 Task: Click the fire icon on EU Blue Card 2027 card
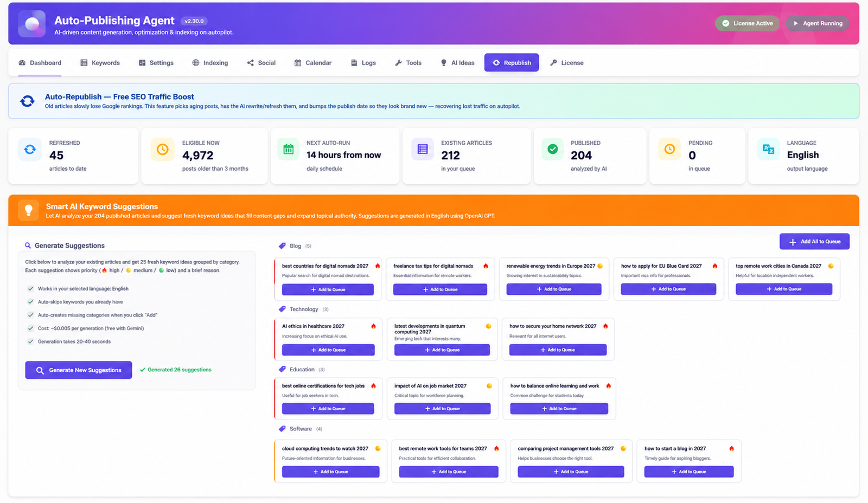tap(715, 266)
